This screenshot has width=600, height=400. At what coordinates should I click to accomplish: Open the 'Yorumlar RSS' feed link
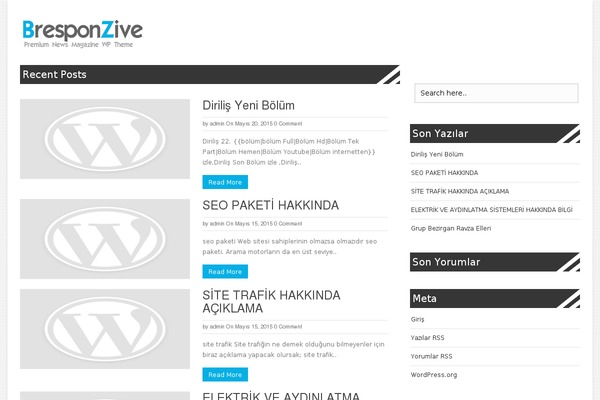(x=431, y=356)
